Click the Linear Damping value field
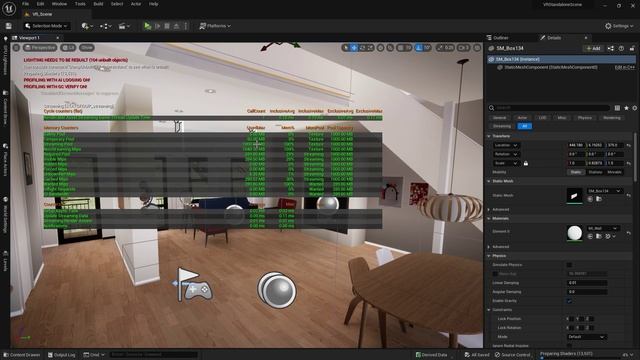Screen dimensions: 640x360 click(587, 283)
